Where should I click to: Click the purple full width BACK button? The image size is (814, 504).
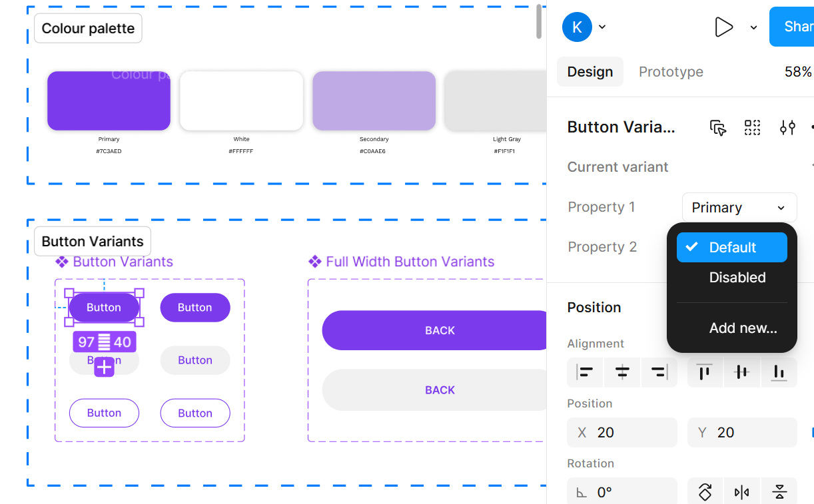point(434,330)
